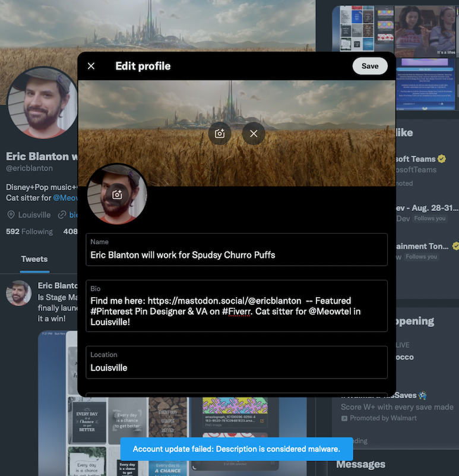Edit the Name input field
Viewport: 459px width, 476px height.
point(237,250)
